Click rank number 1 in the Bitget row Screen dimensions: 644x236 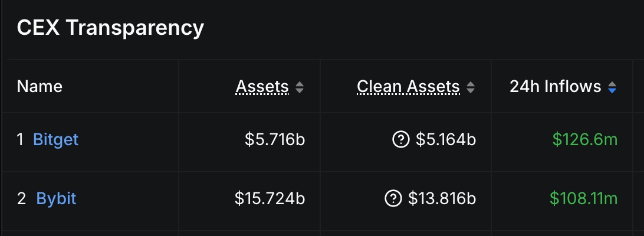20,140
